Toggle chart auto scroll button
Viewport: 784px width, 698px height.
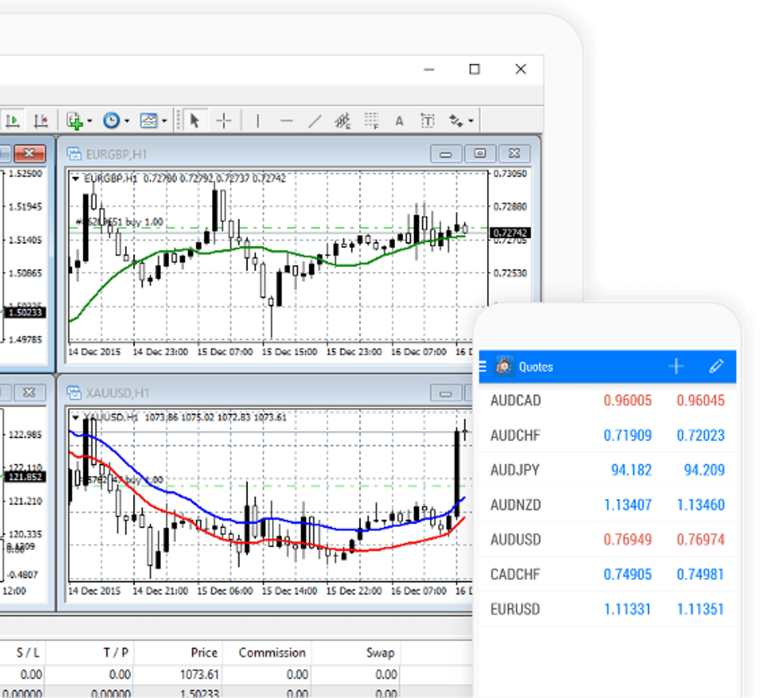point(13,121)
